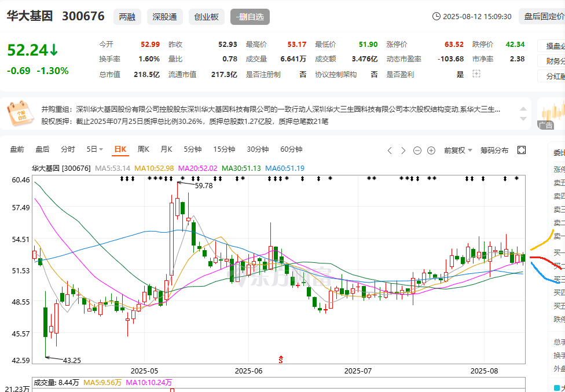Click the 43.25 low price annotation
Screen dimensions: 565x392
click(72, 360)
